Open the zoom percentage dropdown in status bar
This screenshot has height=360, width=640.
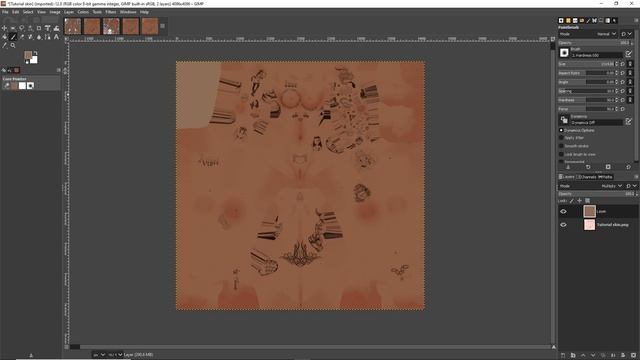click(115, 355)
